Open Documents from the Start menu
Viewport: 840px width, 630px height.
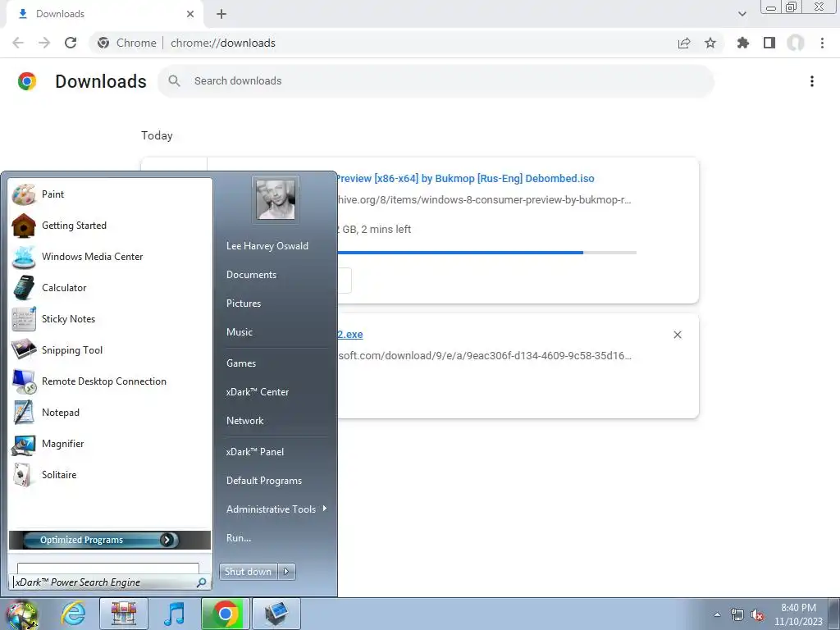[251, 275]
